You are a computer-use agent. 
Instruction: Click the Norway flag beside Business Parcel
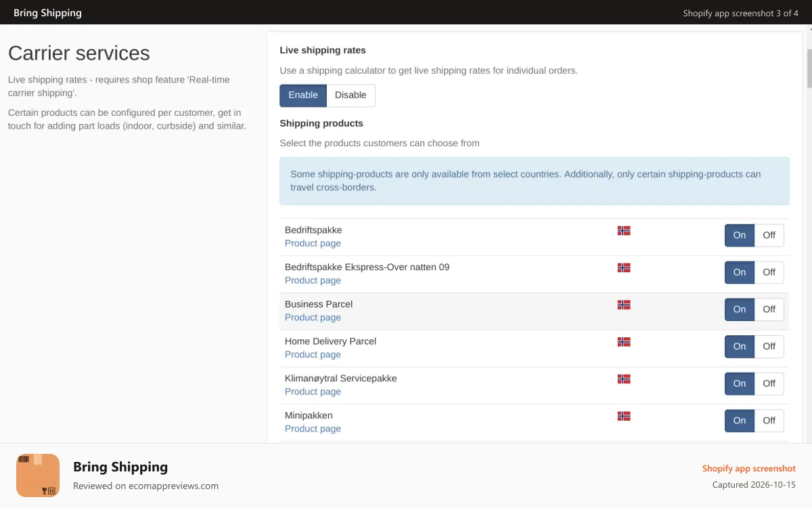[624, 305]
